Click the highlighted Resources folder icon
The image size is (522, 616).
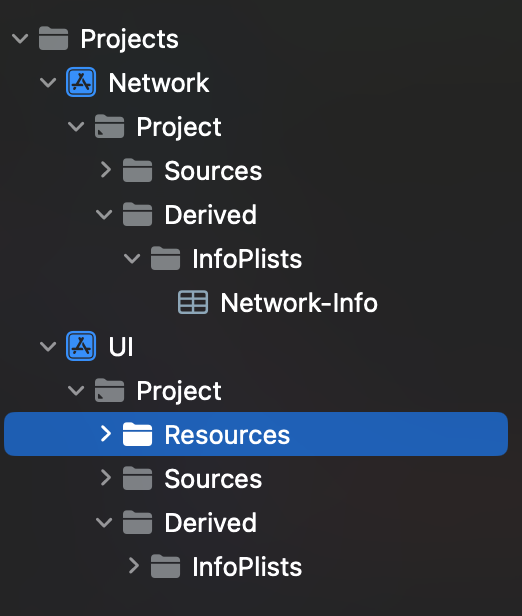(137, 434)
